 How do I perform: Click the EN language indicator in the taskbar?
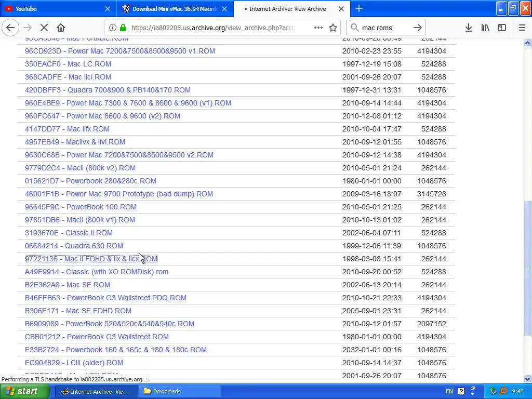pyautogui.click(x=449, y=392)
